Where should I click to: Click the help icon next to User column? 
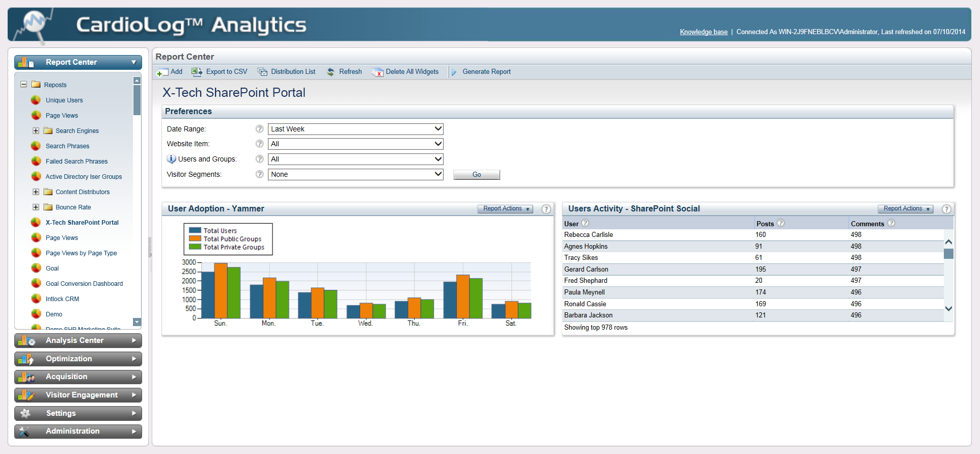pyautogui.click(x=585, y=223)
